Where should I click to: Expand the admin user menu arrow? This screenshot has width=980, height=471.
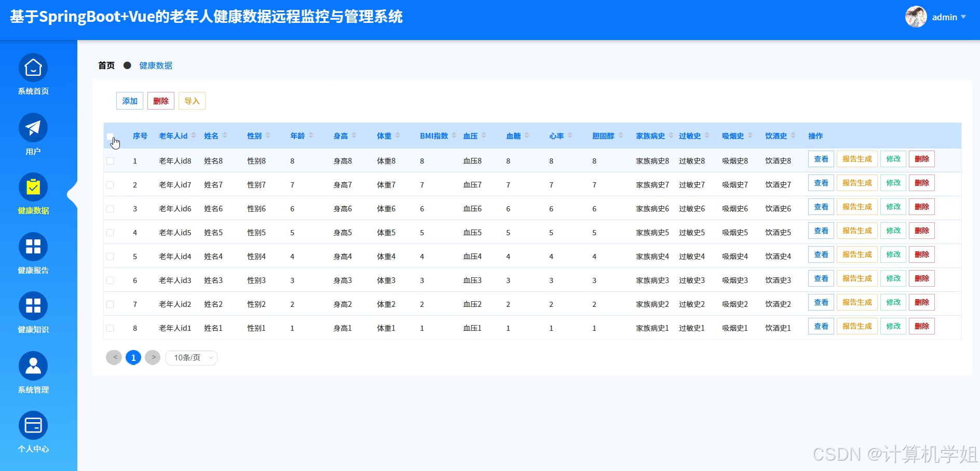tap(963, 17)
